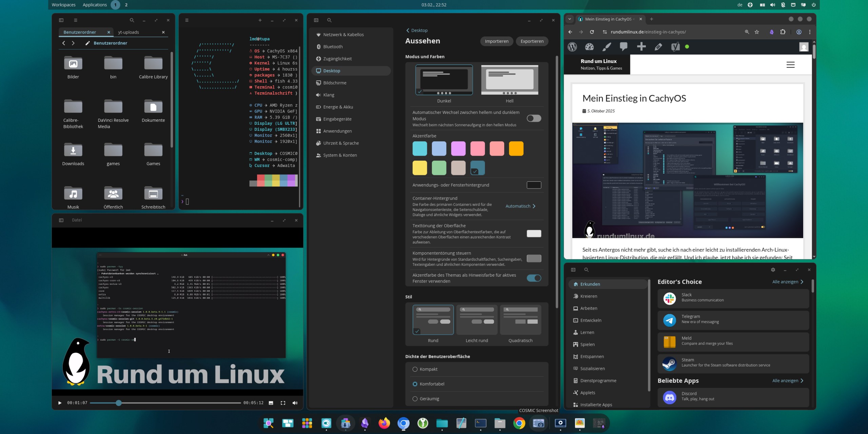Viewport: 868px width, 434px height.
Task: Expand Alle anzeigen for Editor's Choice
Action: pos(787,281)
